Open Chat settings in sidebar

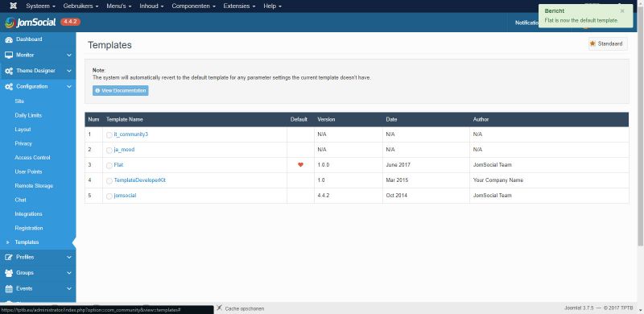(21, 200)
